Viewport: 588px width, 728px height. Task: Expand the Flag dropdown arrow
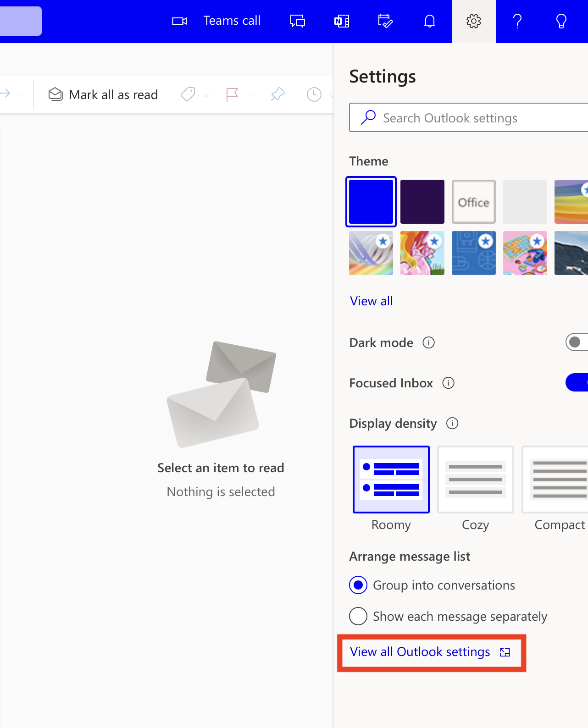(251, 95)
